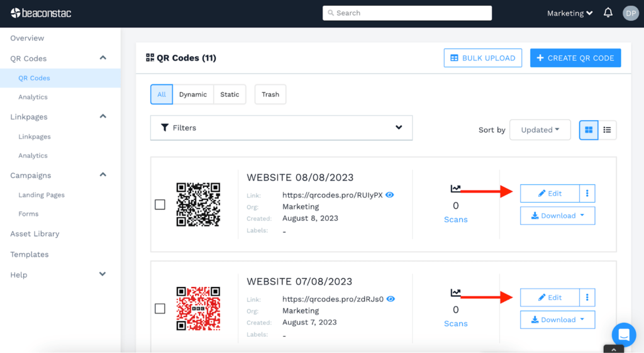Screen dimensions: 644x353
Task: Open link https://qrcodes.pro/RUIyPX
Action: tap(332, 195)
